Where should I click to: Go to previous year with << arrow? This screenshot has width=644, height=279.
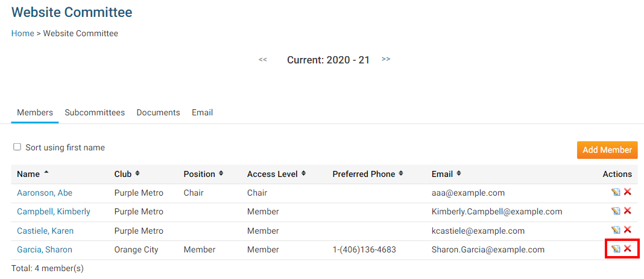(263, 59)
